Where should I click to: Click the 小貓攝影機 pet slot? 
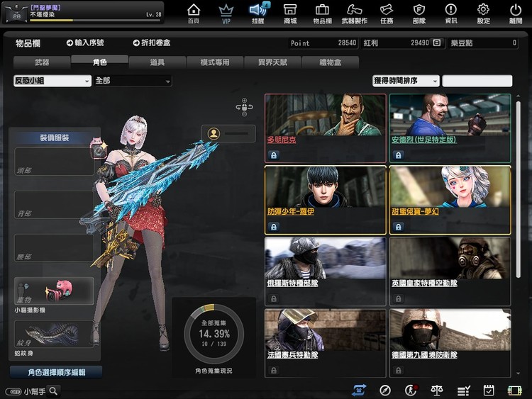[x=55, y=291]
